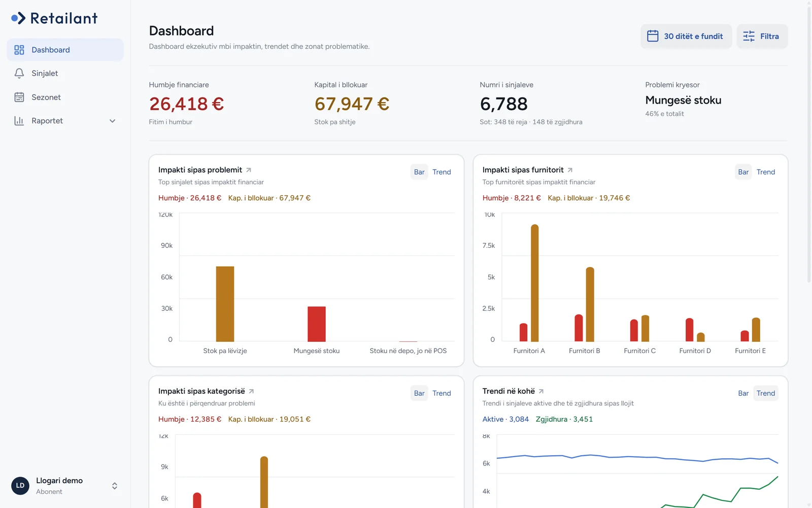The width and height of the screenshot is (812, 508).
Task: Switch Trendi në kohë to Trend view
Action: tap(766, 393)
